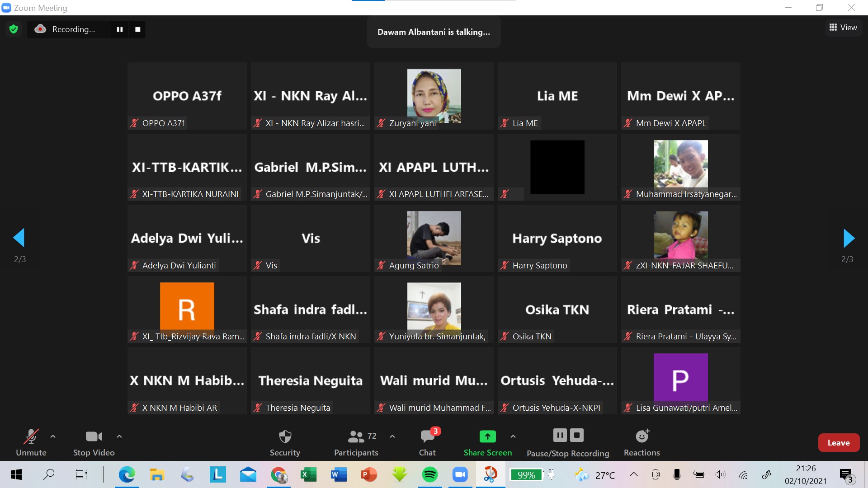Click the green encryption shield icon
The height and width of the screenshot is (488, 868).
pos(14,29)
